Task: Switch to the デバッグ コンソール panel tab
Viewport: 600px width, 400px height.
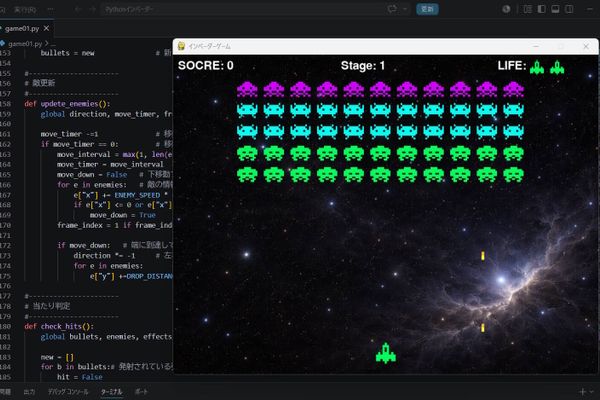Action: (68, 392)
